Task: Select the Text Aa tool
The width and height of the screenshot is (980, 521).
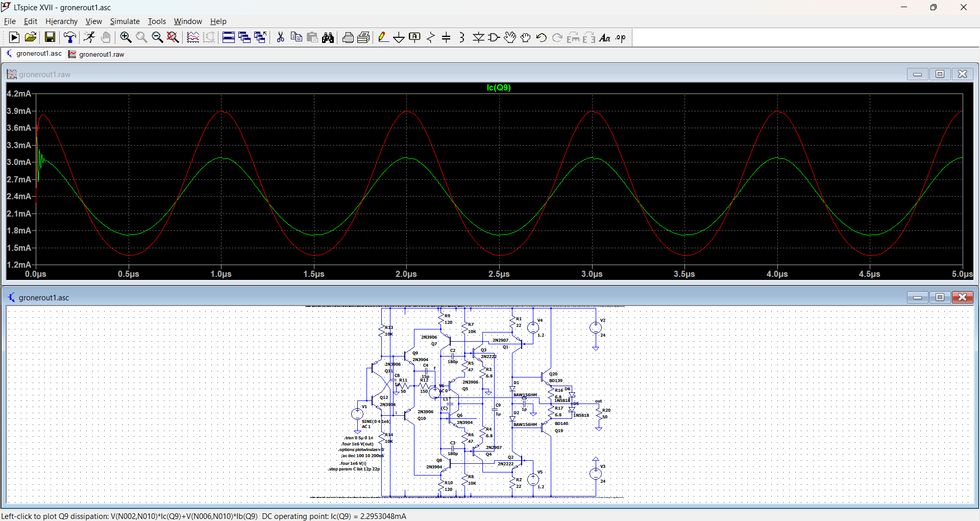Action: point(605,37)
